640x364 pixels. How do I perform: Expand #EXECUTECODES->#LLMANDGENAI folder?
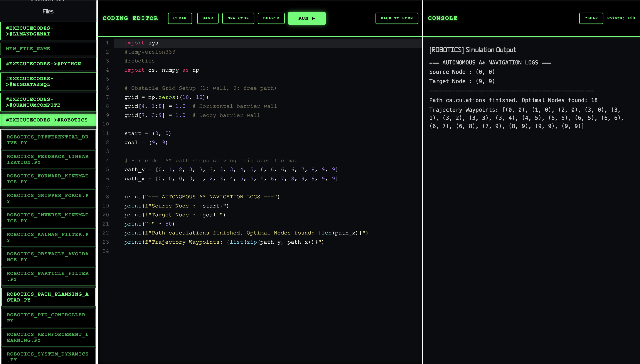(49, 31)
